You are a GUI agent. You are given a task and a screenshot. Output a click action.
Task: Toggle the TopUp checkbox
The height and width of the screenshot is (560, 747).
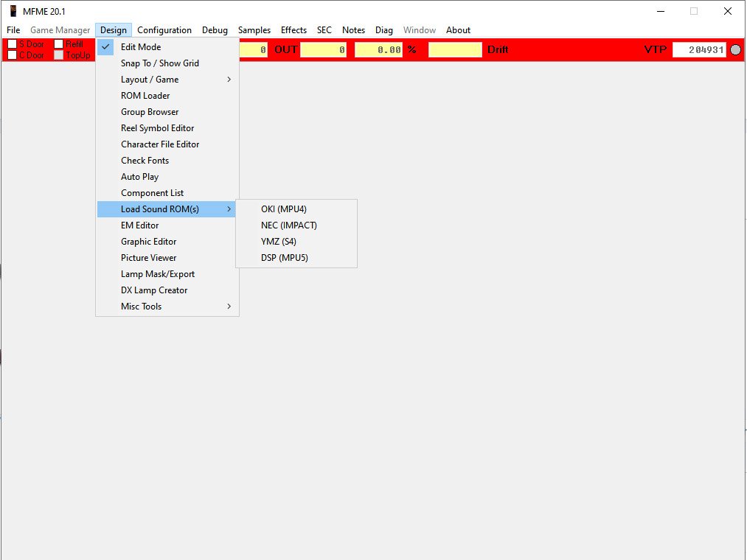point(58,55)
